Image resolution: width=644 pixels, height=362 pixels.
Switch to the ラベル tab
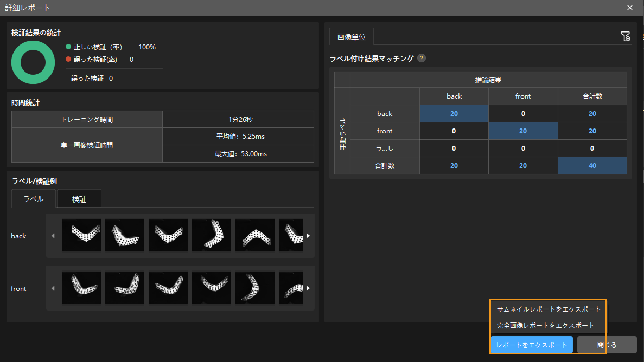point(33,199)
